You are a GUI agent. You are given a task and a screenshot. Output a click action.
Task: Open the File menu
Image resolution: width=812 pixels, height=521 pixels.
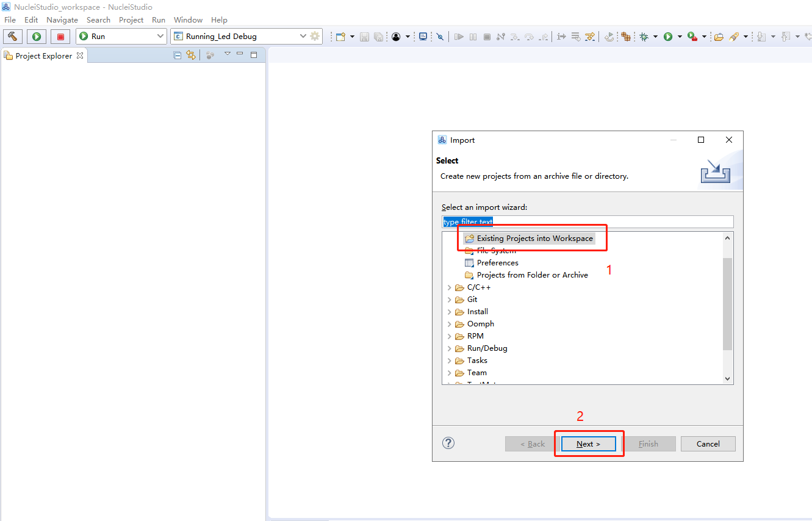tap(10, 20)
